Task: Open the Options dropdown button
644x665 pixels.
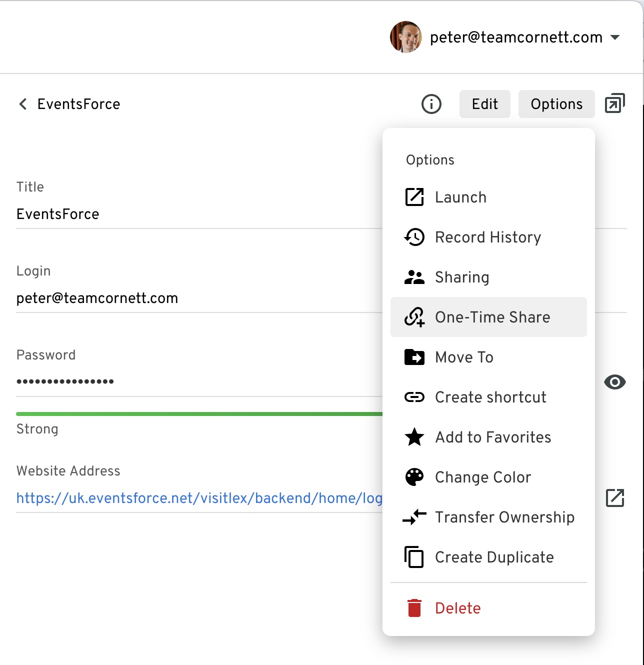Action: [x=556, y=104]
